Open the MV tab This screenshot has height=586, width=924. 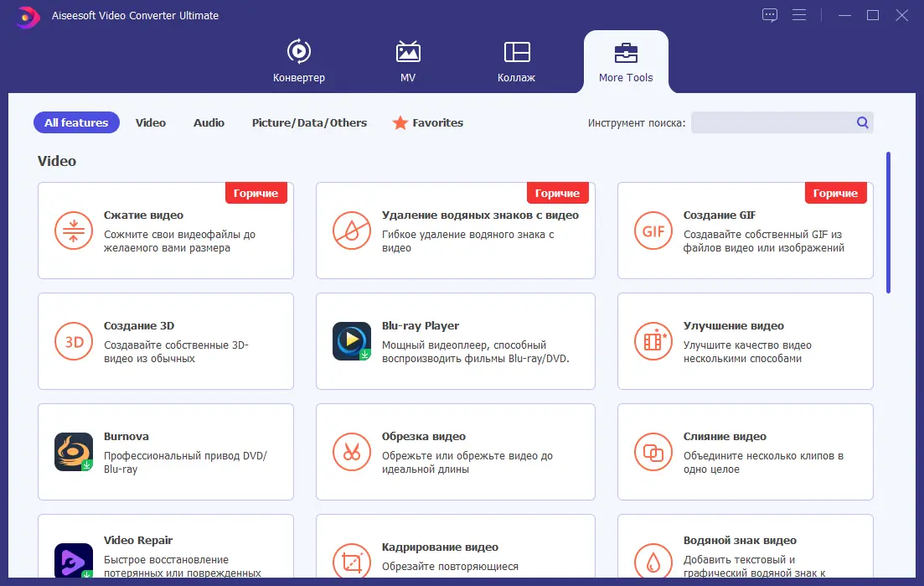pos(408,61)
